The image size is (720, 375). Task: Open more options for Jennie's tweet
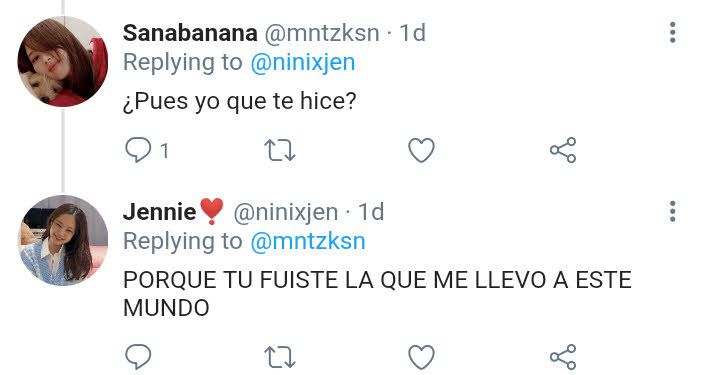(x=673, y=212)
